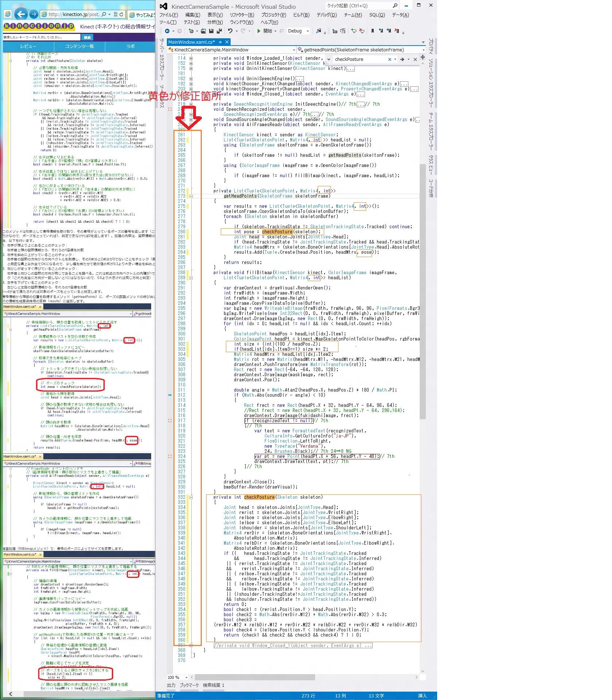Switch to the ブックマーク tab
The image size is (612, 700).
click(189, 685)
